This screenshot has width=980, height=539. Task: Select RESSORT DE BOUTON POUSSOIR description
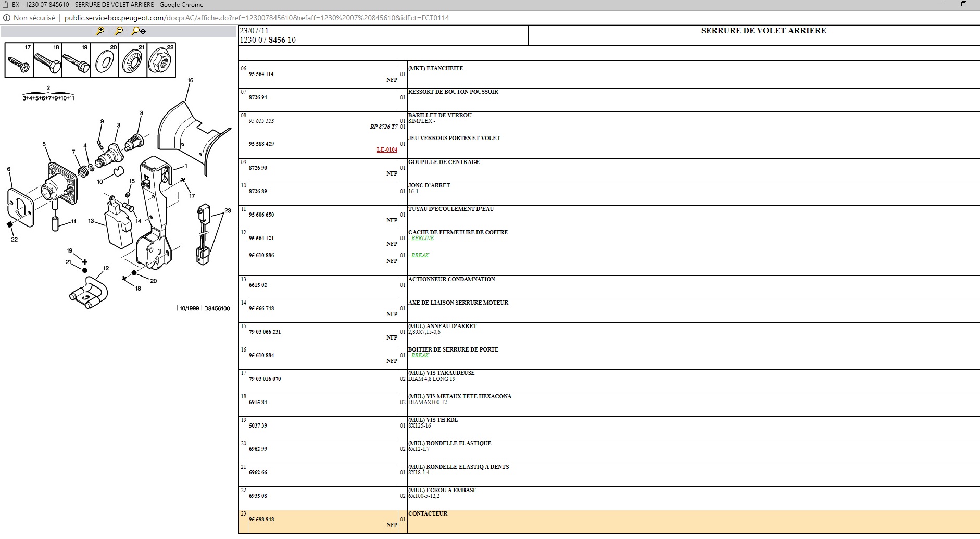point(453,92)
